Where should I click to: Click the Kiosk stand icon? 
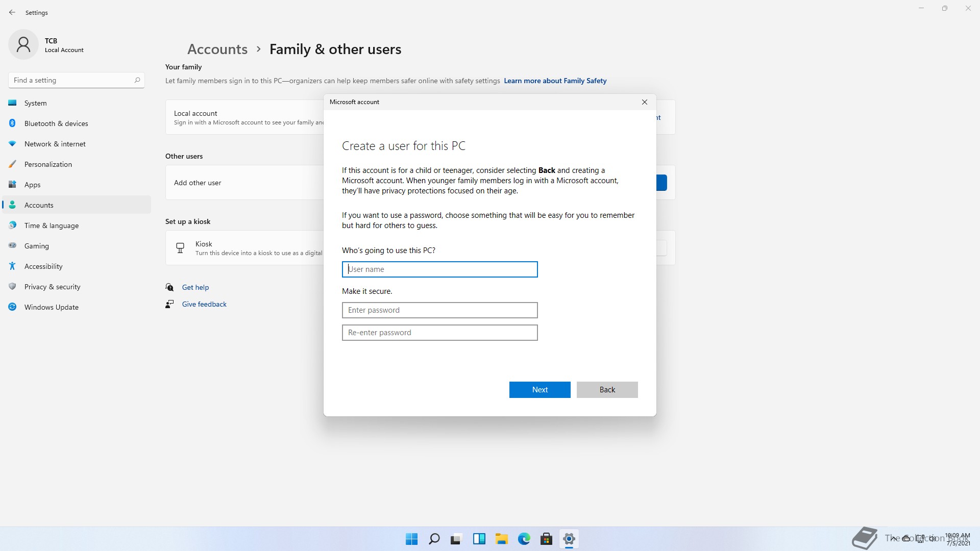click(x=180, y=248)
